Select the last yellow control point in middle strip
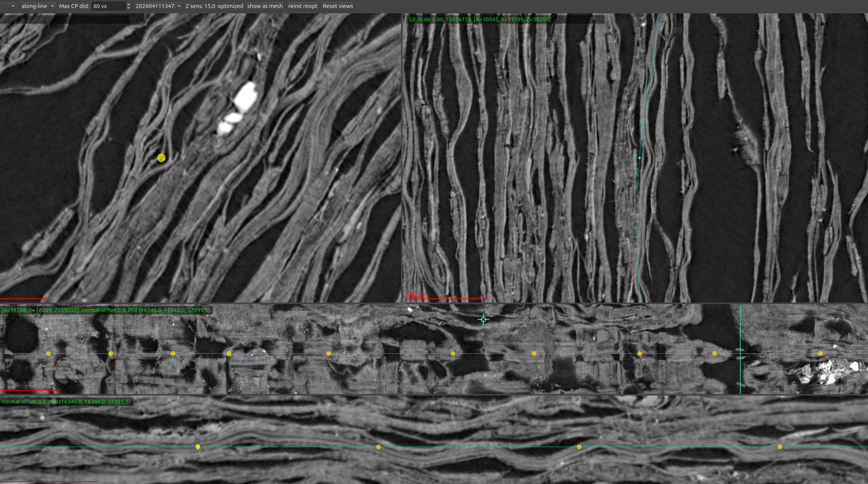Viewport: 868px width, 484px height. (x=820, y=354)
